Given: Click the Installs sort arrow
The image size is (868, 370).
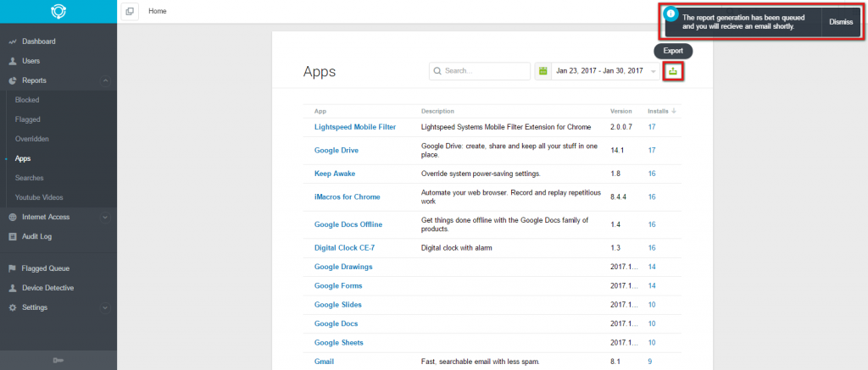Looking at the screenshot, I should [674, 111].
